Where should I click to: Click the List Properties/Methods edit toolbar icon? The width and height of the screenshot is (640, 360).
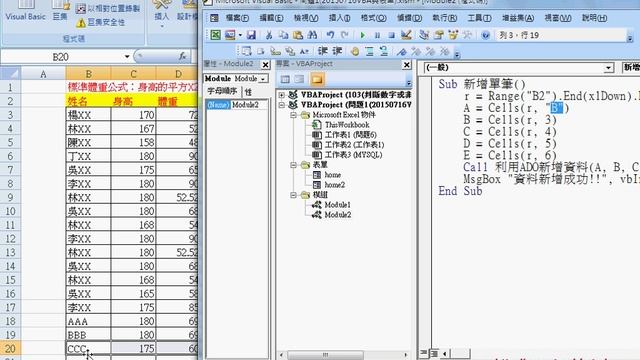pos(246,51)
